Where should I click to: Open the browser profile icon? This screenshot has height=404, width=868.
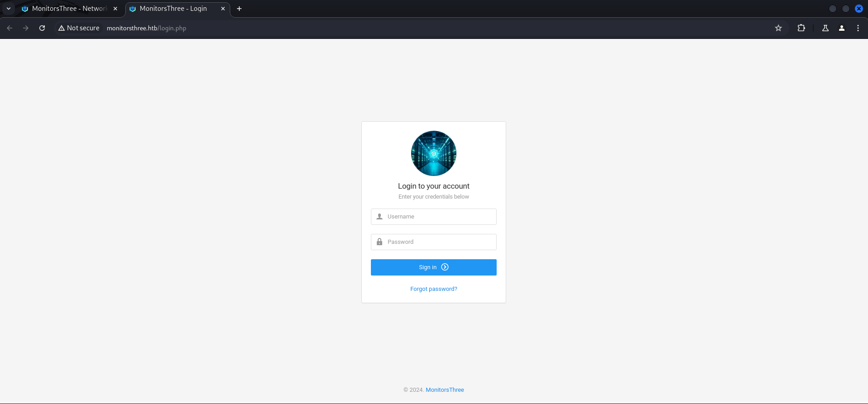click(x=841, y=28)
